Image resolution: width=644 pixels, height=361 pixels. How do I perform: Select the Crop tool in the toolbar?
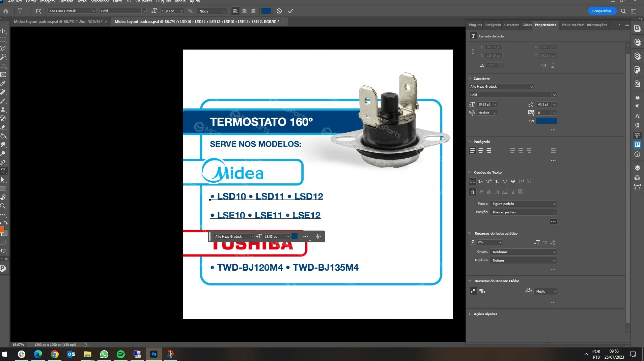point(3,66)
